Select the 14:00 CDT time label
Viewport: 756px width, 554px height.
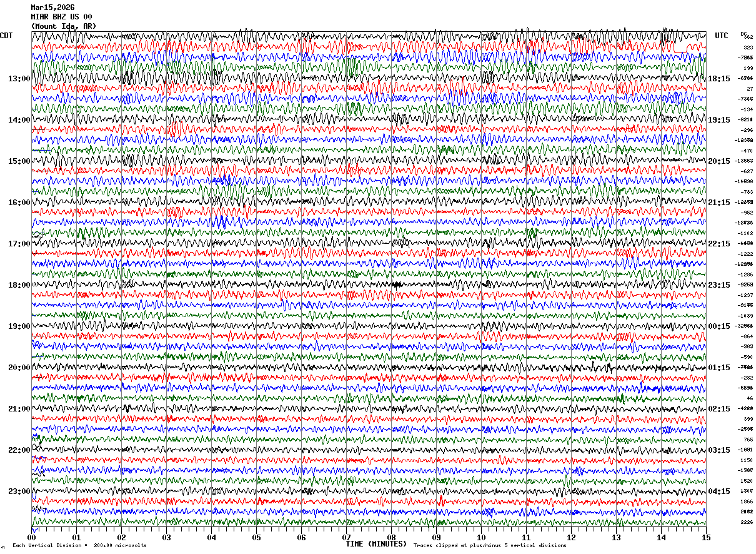(19, 120)
